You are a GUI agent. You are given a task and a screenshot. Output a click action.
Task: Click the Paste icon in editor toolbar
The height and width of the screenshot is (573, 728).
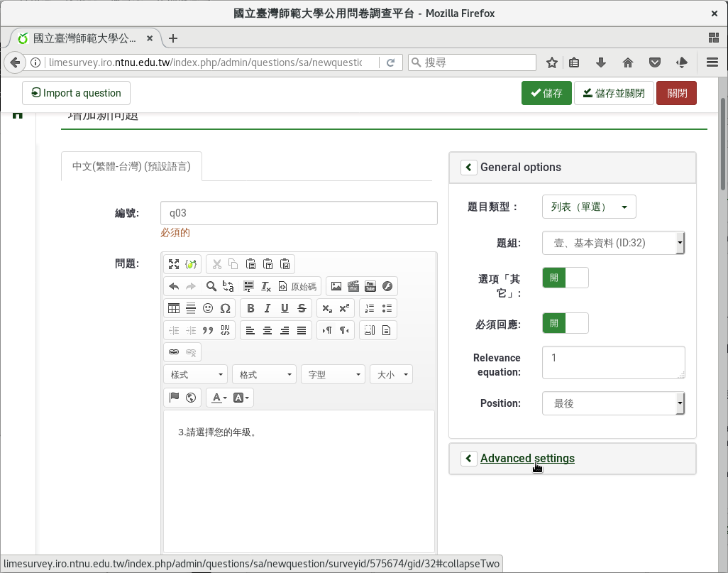(x=250, y=264)
